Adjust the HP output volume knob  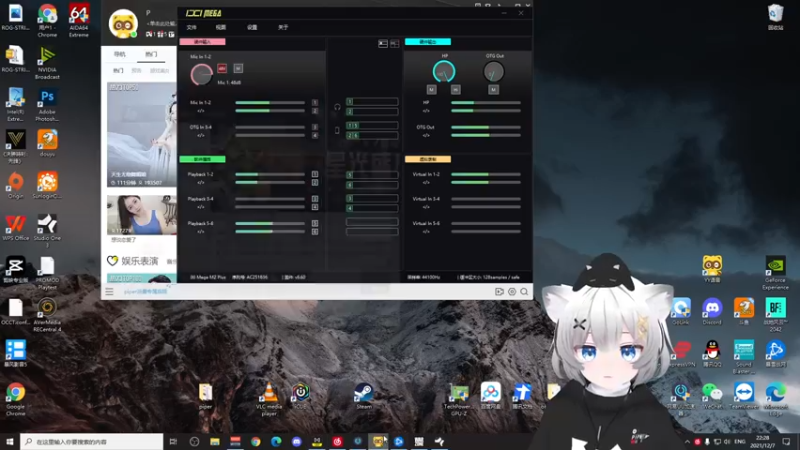[x=444, y=72]
